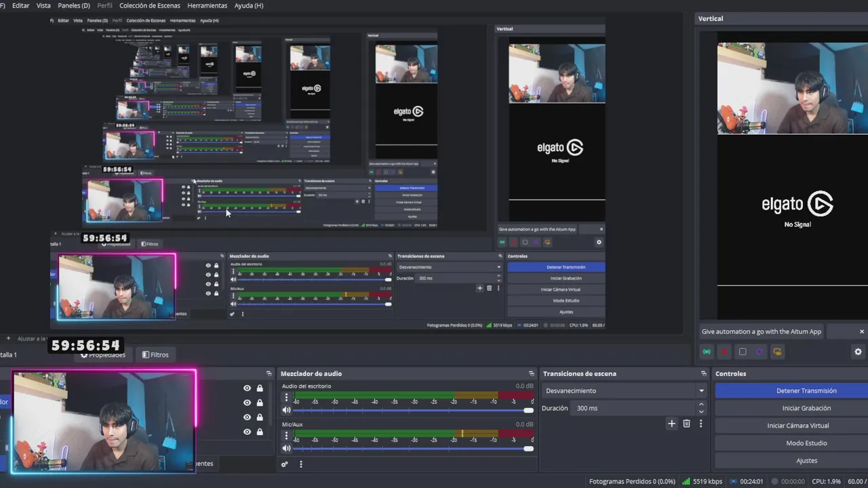
Task: Click the 00:24:01 streaming time text
Action: coord(751,481)
